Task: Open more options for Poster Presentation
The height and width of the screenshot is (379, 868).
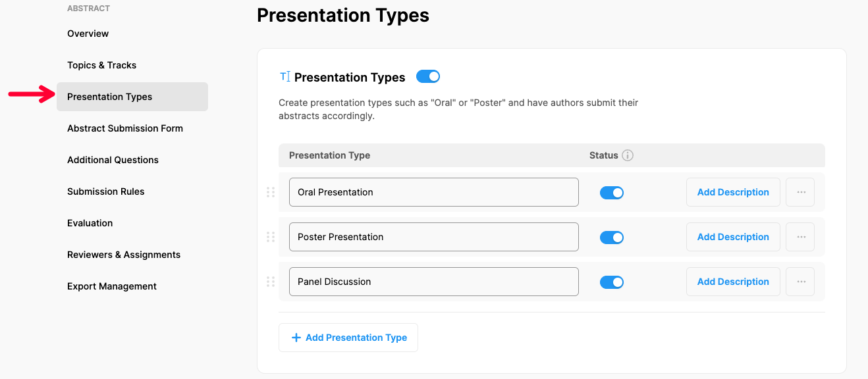Action: tap(801, 237)
